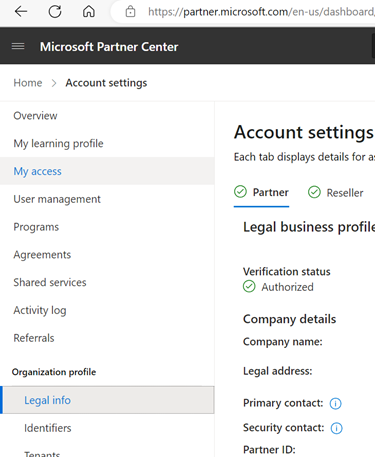Screen dimensions: 375x457
Task: Click Account settings breadcrumb
Action: tap(106, 83)
